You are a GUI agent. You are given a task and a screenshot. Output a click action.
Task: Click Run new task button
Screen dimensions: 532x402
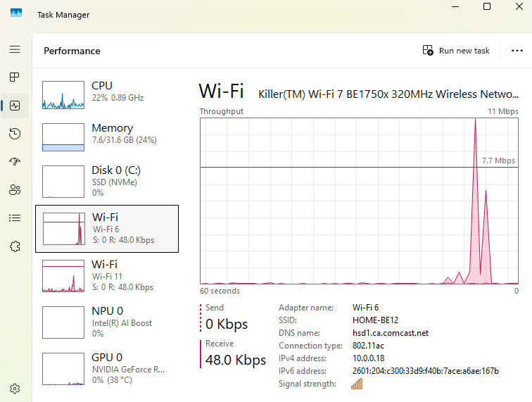[456, 51]
